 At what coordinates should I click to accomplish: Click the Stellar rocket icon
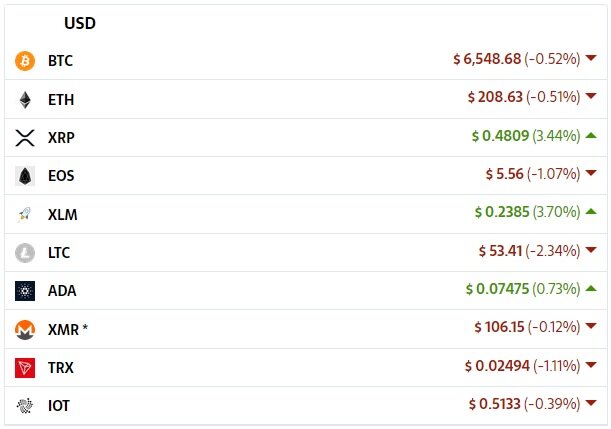click(25, 214)
